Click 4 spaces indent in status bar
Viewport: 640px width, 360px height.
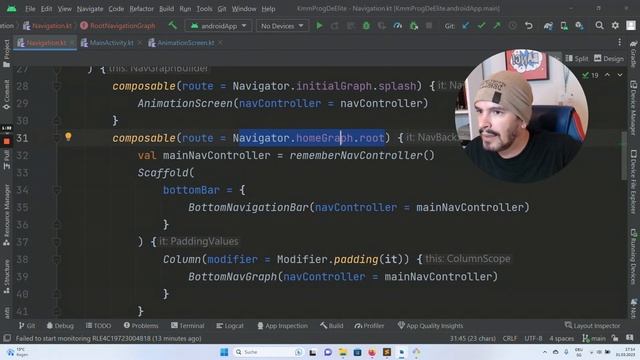click(x=562, y=338)
